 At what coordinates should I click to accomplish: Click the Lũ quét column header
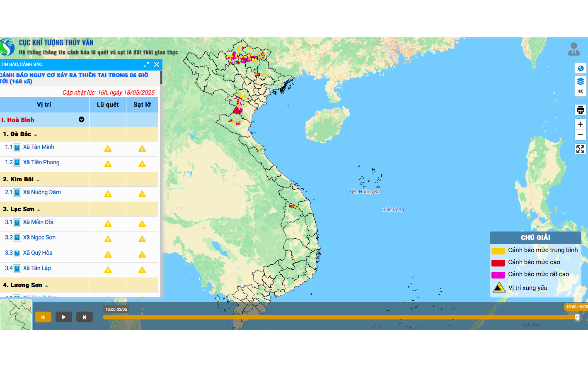108,105
